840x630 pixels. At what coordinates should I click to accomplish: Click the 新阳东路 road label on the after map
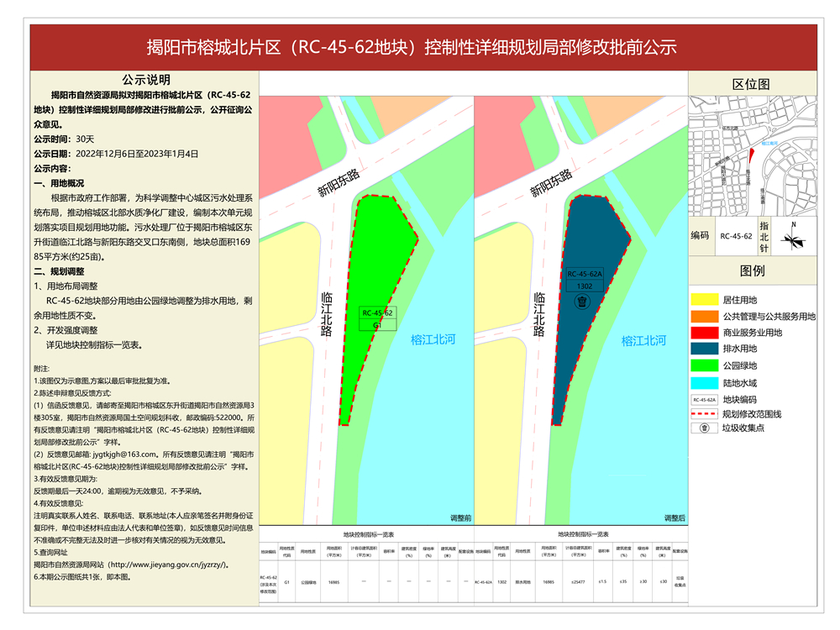pyautogui.click(x=551, y=182)
